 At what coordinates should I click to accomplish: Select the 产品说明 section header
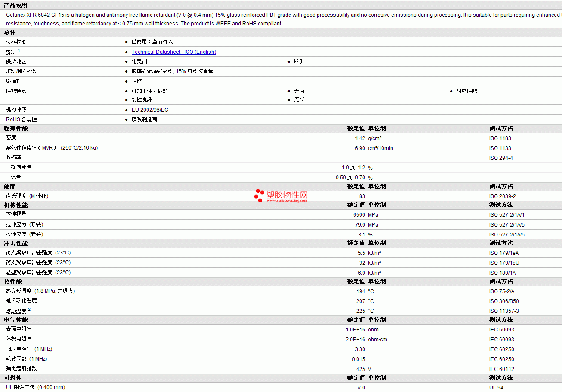click(x=15, y=5)
